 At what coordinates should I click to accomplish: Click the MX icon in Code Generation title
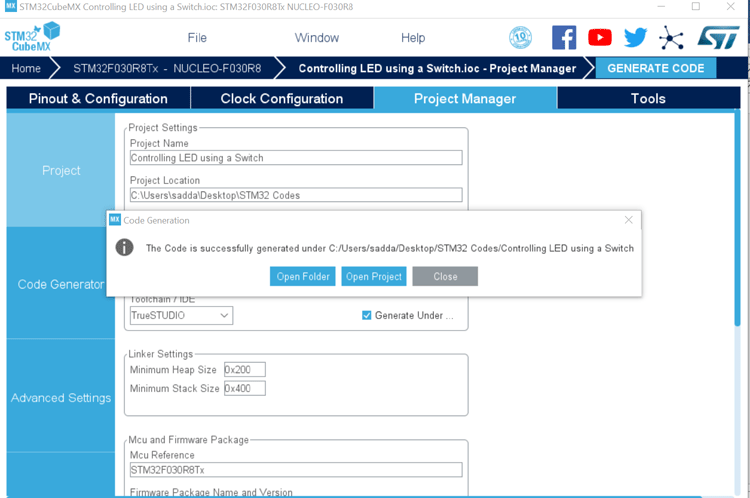point(115,220)
